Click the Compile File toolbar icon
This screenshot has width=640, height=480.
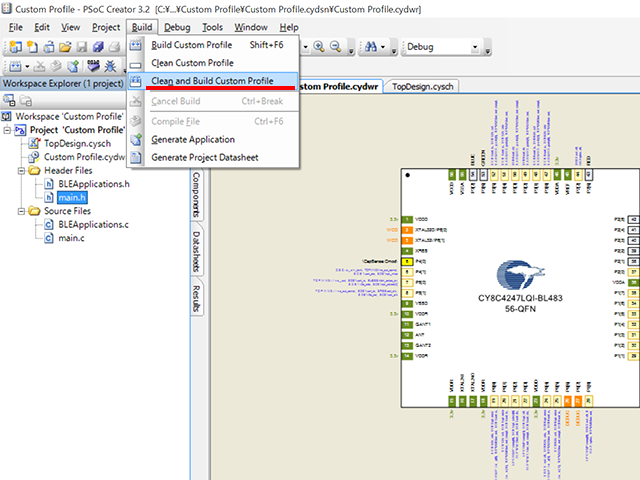tap(56, 66)
